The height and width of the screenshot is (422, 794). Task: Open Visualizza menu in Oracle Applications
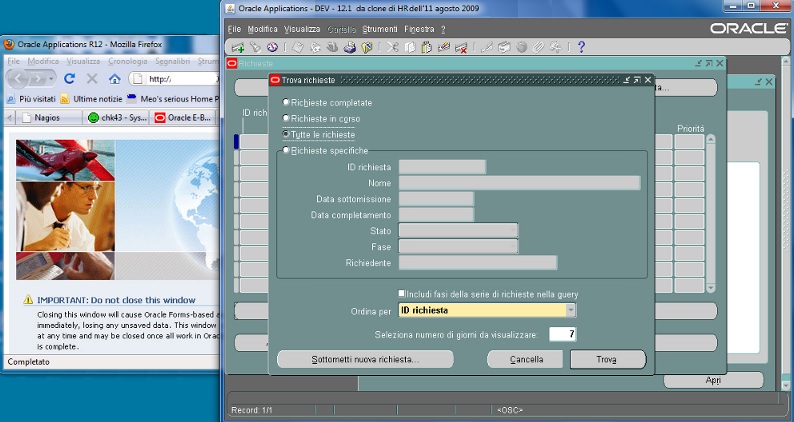[302, 29]
